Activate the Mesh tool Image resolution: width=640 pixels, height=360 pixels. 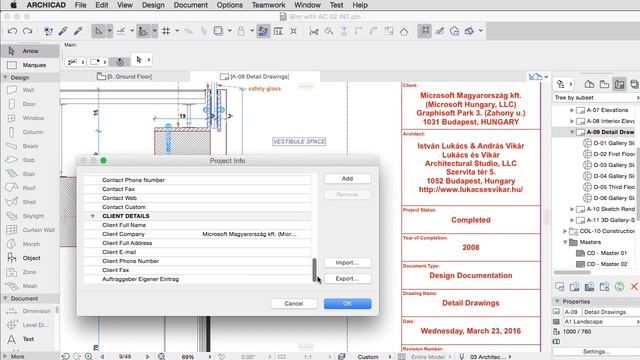(30, 286)
